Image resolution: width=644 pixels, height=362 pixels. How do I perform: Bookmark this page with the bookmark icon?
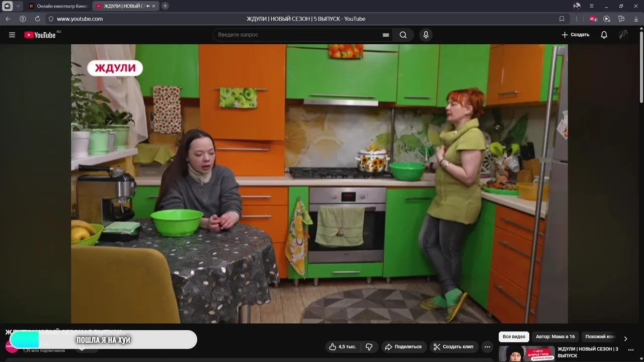click(562, 19)
